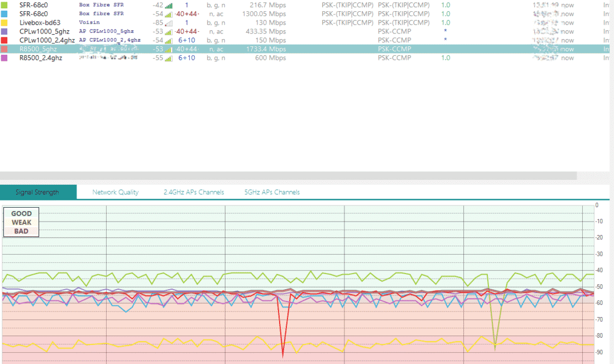
Task: Select the CPLw1000_5ghz SSID in the network list
Action: pyautogui.click(x=44, y=31)
